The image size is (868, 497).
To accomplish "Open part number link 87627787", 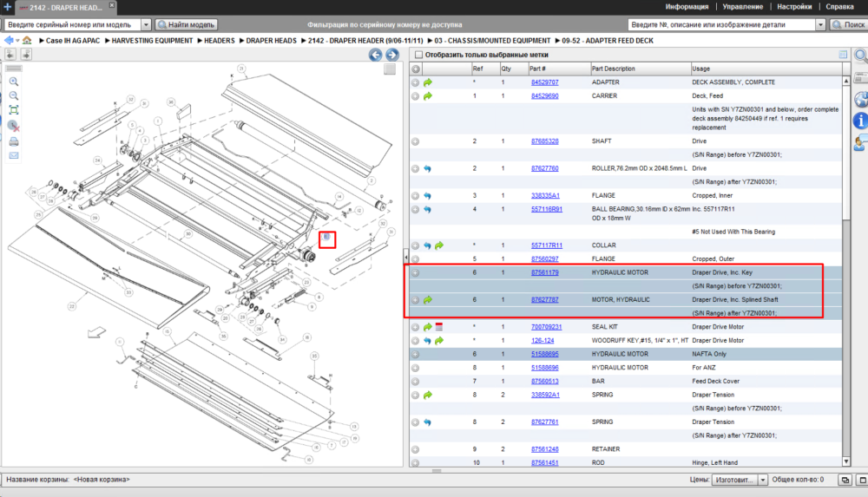I will coord(545,300).
